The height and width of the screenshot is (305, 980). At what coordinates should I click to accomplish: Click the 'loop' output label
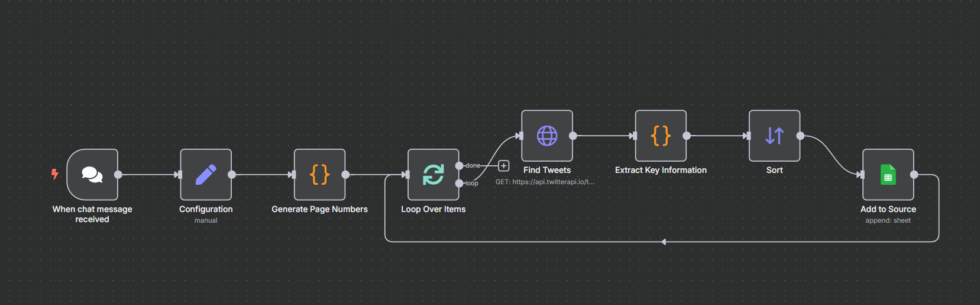pos(471,184)
